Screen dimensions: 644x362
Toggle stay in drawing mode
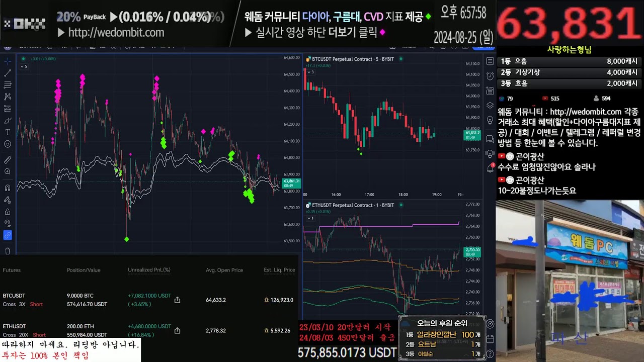[x=8, y=200]
